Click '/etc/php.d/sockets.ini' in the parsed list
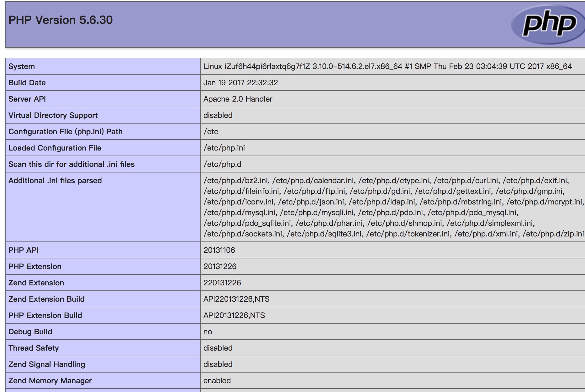This screenshot has width=585, height=392. (243, 234)
